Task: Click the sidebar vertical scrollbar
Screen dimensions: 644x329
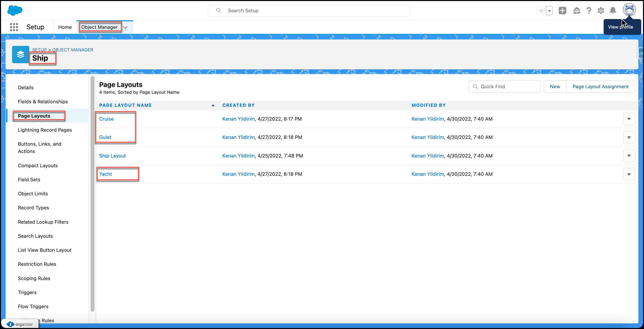Action: pos(92,194)
